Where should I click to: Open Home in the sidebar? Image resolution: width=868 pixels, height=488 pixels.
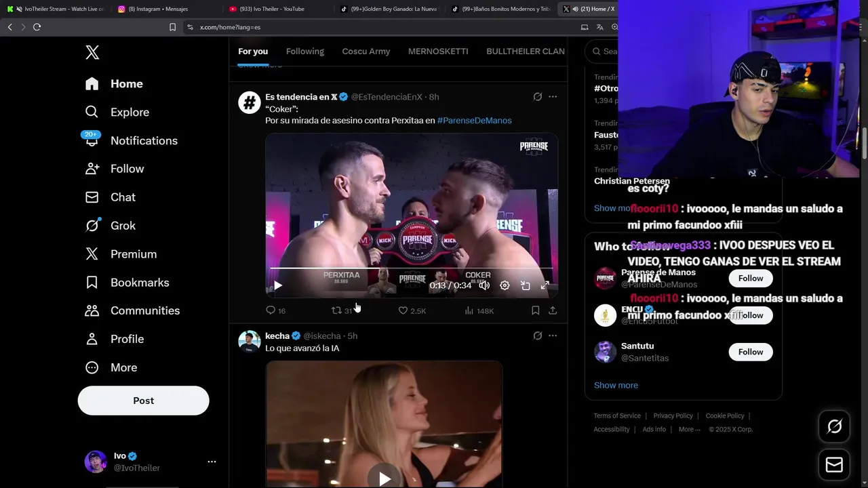(x=114, y=83)
